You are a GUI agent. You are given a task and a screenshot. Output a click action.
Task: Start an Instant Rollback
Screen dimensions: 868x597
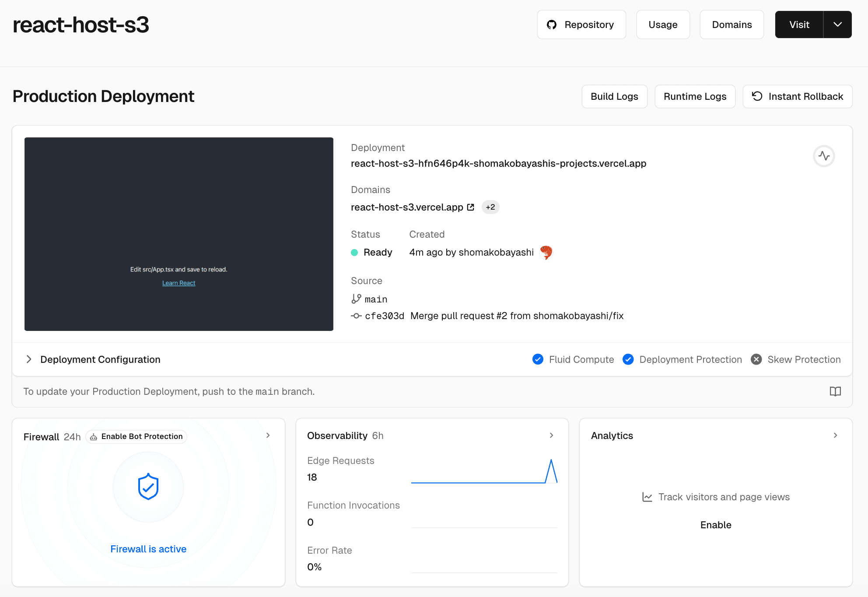click(x=798, y=96)
